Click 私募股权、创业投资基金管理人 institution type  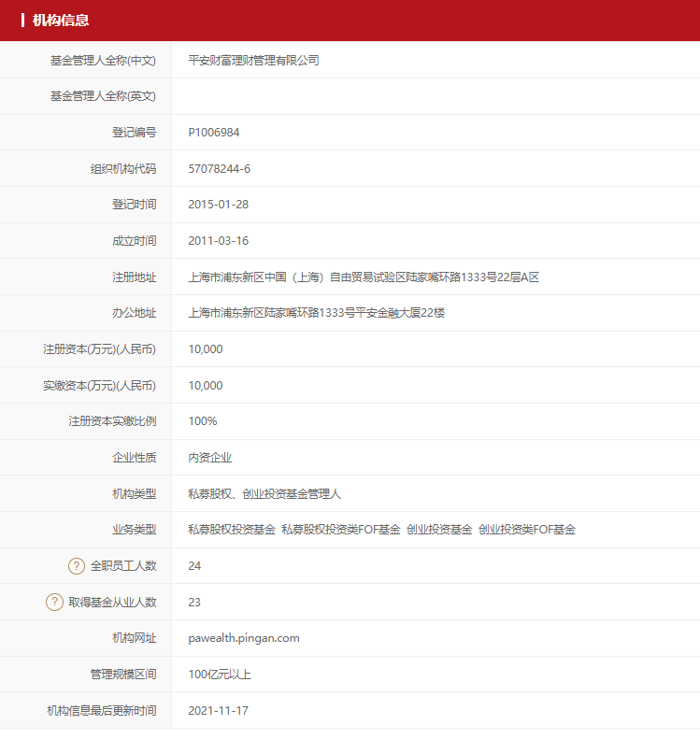pyautogui.click(x=264, y=494)
